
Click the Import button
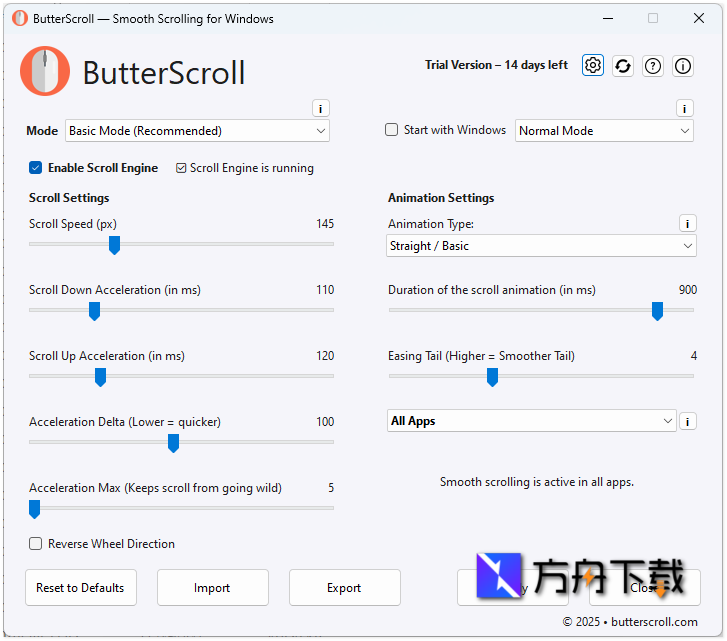[x=212, y=587]
